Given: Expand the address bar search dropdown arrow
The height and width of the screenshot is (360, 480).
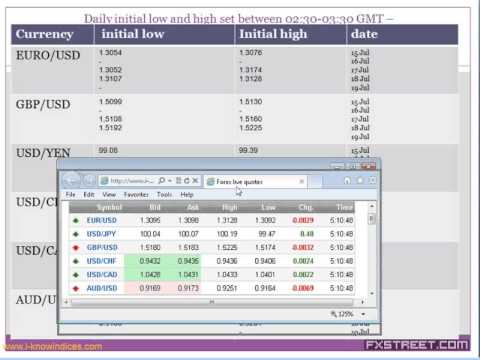Looking at the screenshot, I should point(170,181).
